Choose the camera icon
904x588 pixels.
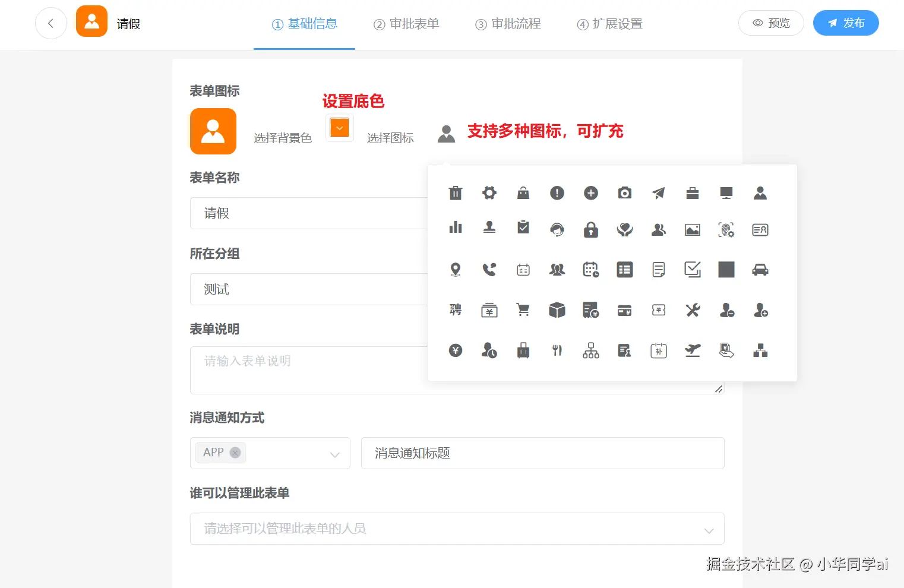coord(625,193)
